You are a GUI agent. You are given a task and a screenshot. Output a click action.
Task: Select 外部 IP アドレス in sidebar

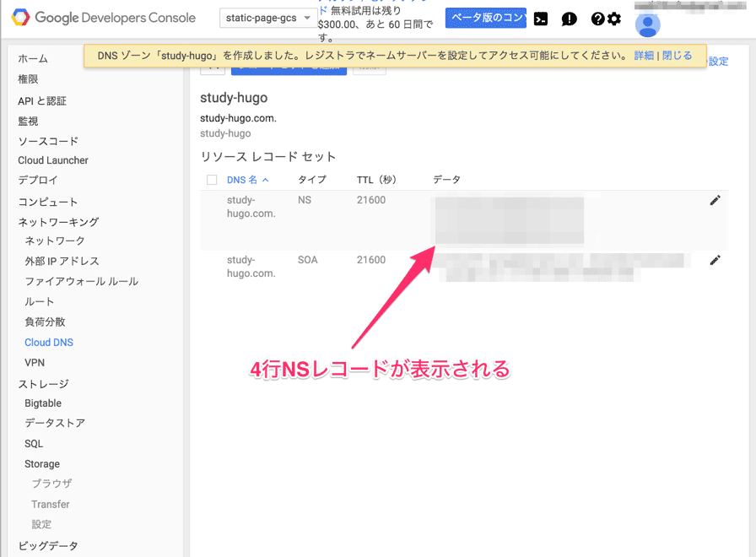point(62,261)
